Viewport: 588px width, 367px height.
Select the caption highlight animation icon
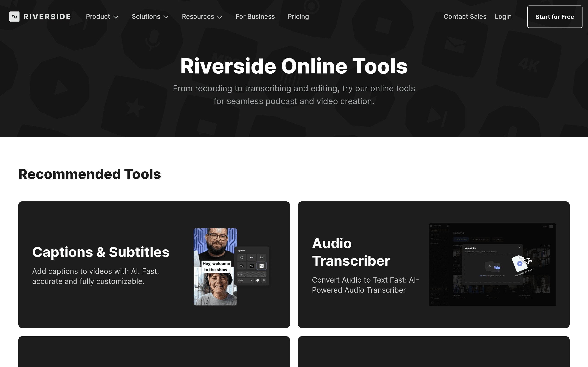point(263,280)
